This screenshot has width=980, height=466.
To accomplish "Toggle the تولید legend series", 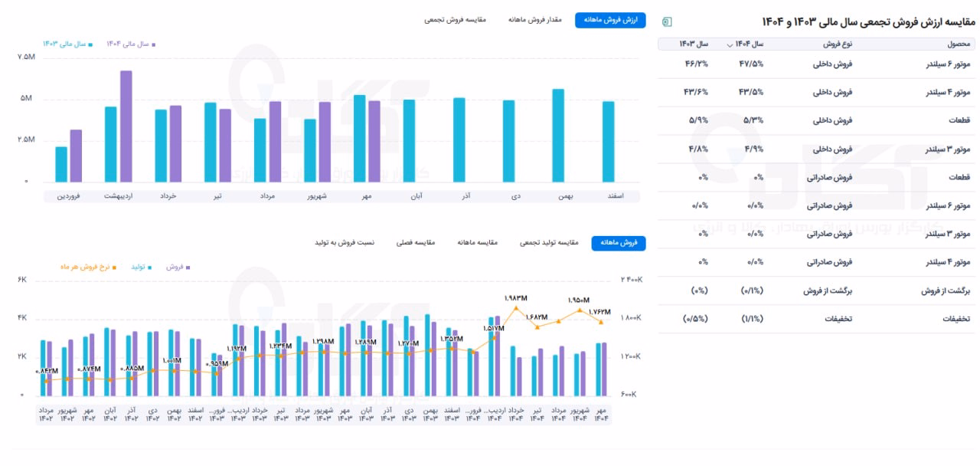I will 142,267.
